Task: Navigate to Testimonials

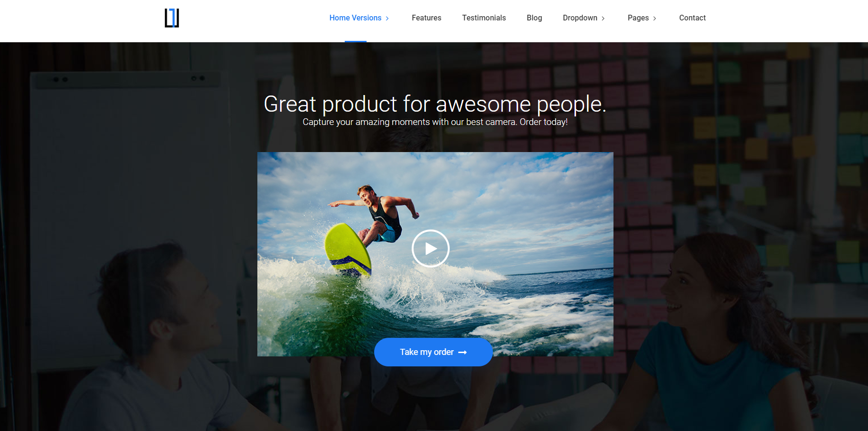Action: [483, 18]
